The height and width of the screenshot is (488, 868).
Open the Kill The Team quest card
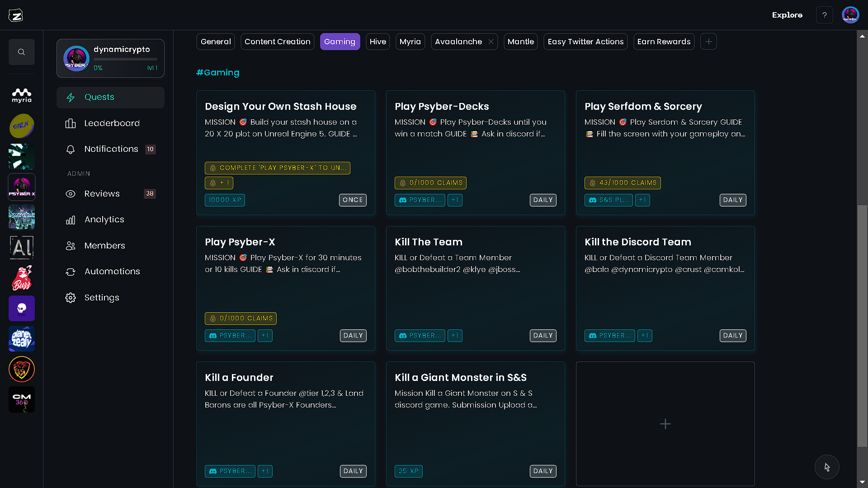(476, 288)
